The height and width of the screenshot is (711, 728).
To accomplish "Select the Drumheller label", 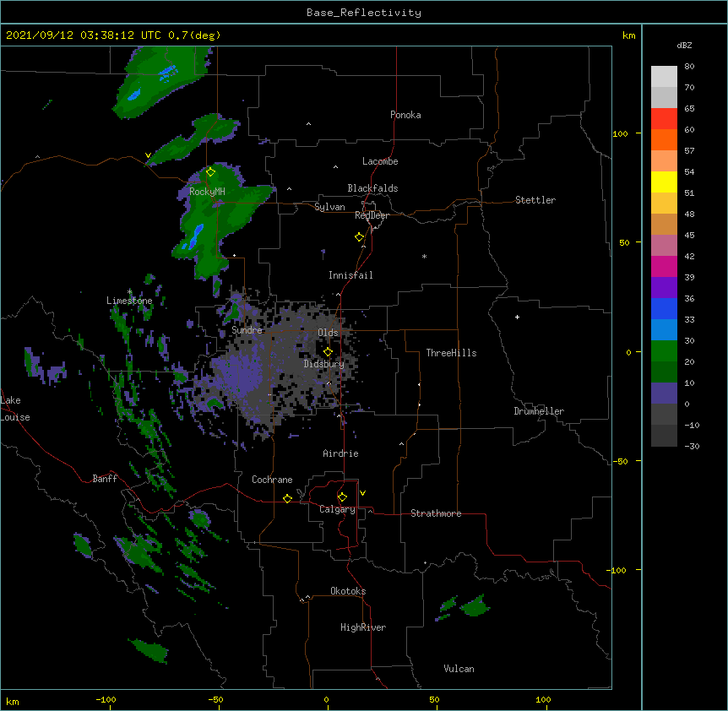I will (539, 411).
